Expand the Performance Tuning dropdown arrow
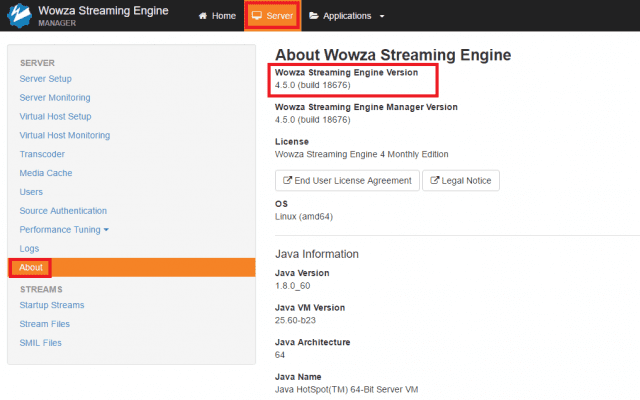The width and height of the screenshot is (640, 400). pyautogui.click(x=106, y=230)
